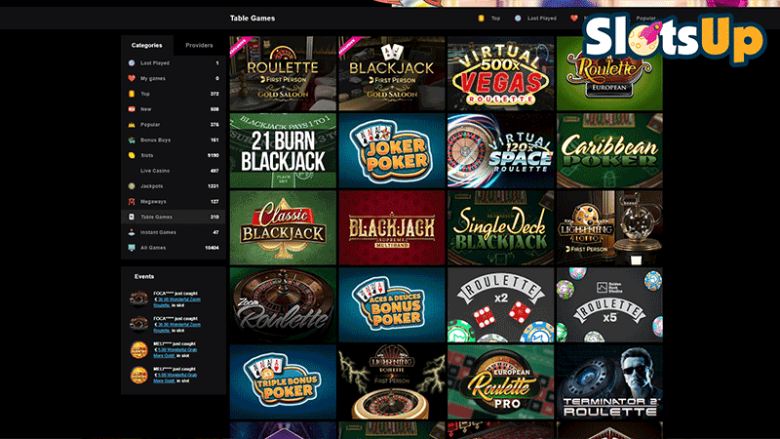Screen dimensions: 780x439
Task: Click the first Wonderful Zoom Roulette event link
Action: (178, 299)
